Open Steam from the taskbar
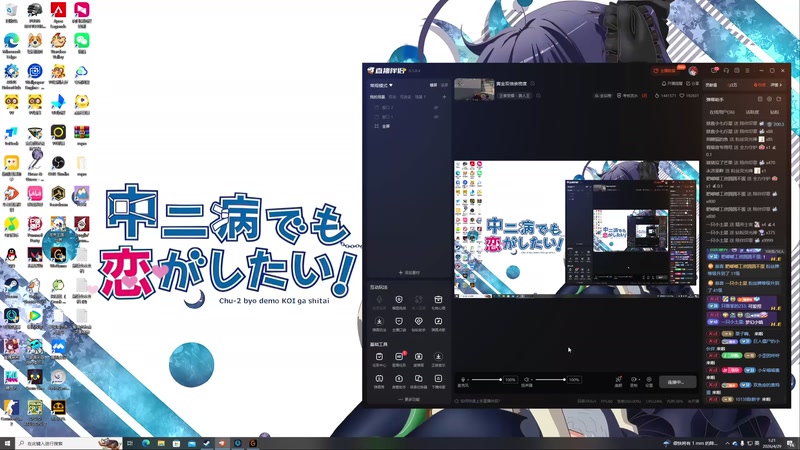The width and height of the screenshot is (800, 450). point(207,443)
